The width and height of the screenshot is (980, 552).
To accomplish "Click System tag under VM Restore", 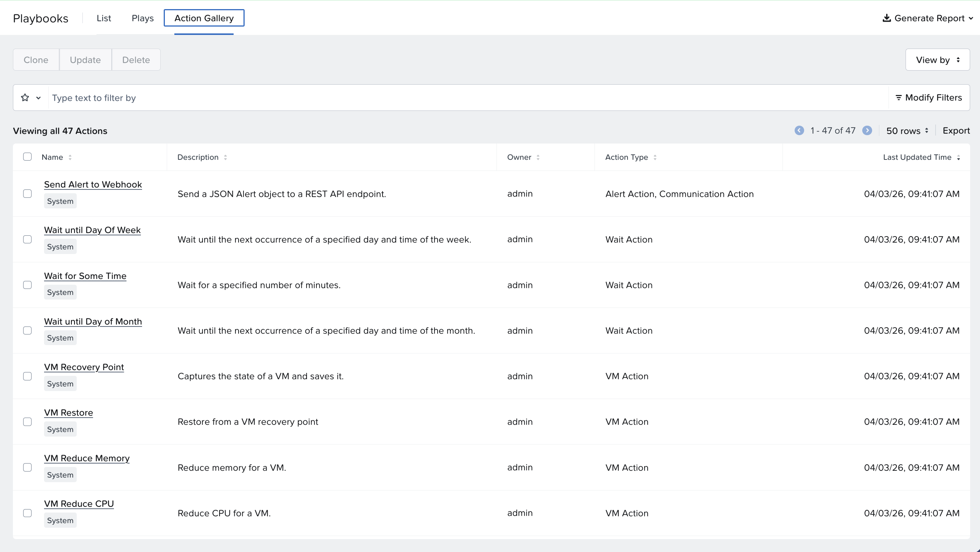I will pyautogui.click(x=60, y=429).
